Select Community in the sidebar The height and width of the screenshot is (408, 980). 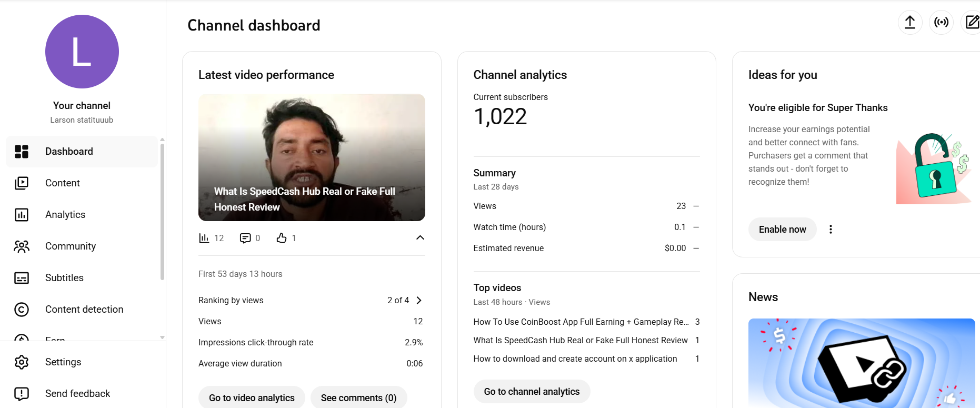[x=70, y=246]
